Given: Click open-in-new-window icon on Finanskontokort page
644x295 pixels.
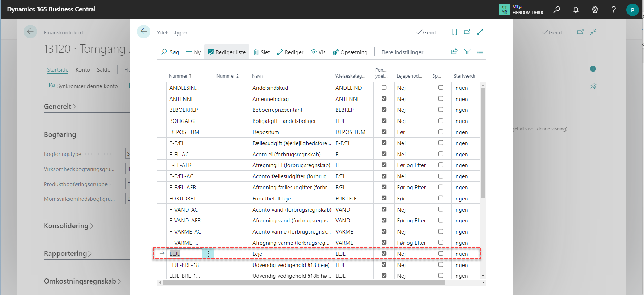Looking at the screenshot, I should pos(580,32).
